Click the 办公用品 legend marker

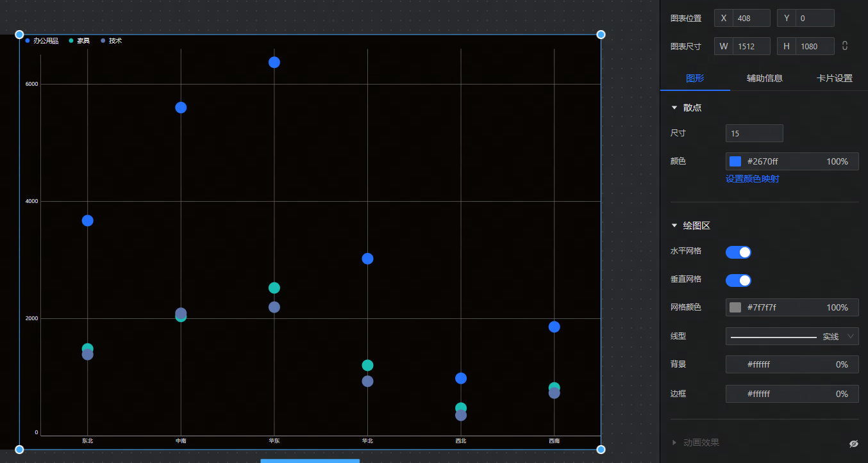click(28, 41)
